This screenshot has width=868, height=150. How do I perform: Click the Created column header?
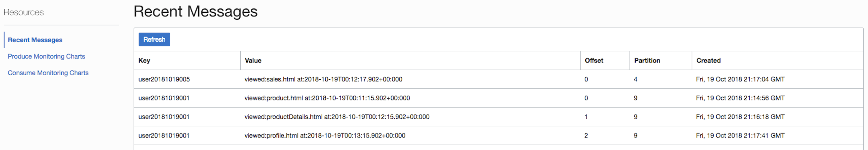pos(708,61)
